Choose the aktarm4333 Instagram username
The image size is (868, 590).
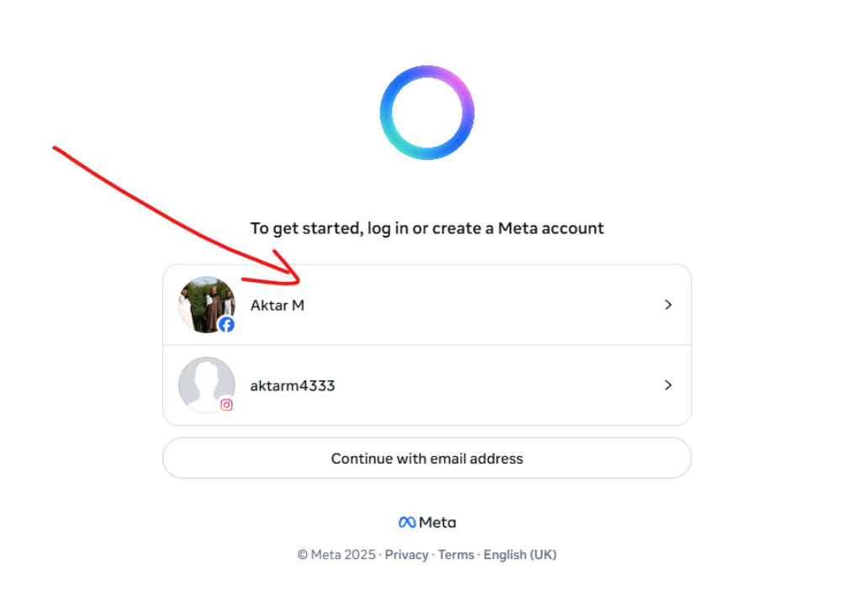click(x=293, y=385)
